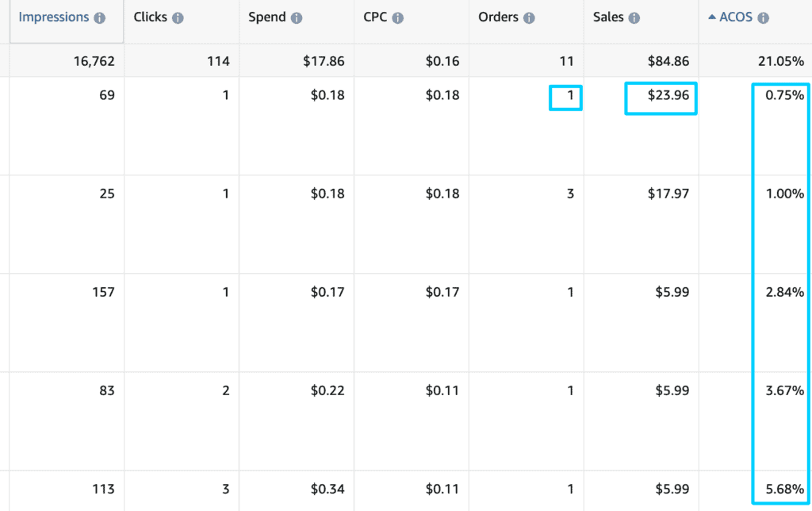Select the total orders value 11
Screen dimensions: 812x511
pyautogui.click(x=566, y=61)
